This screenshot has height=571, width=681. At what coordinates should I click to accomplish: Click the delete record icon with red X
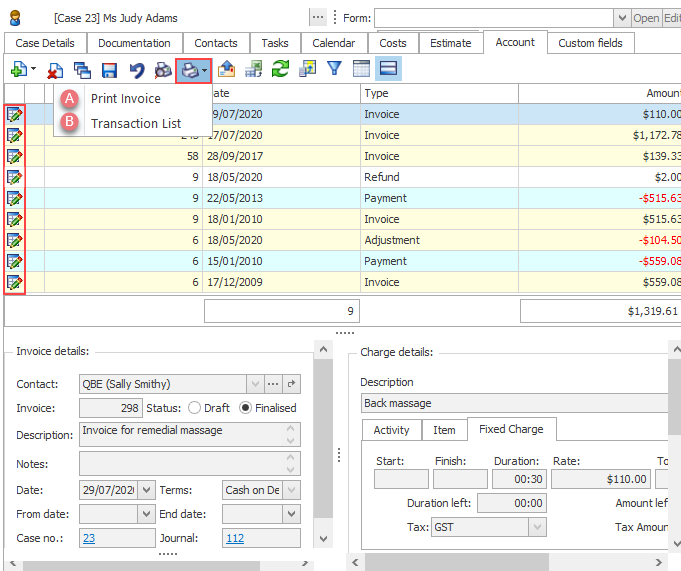(55, 70)
